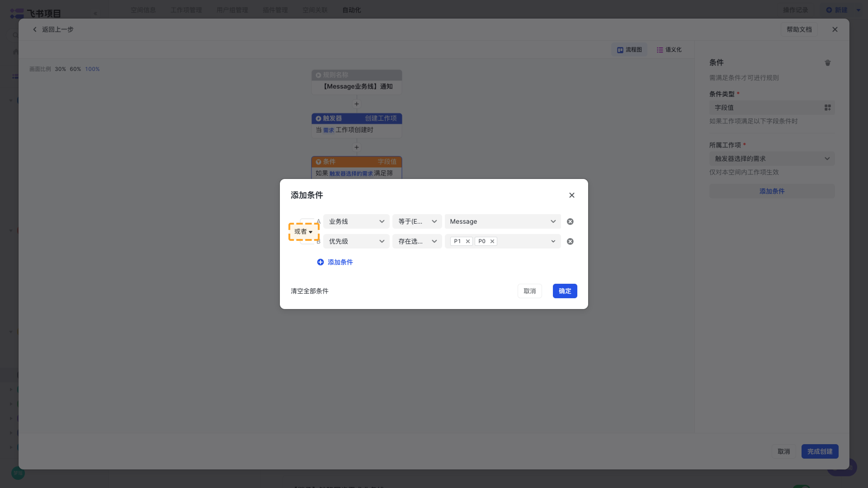Set canvas zoom to 100%

(x=92, y=69)
